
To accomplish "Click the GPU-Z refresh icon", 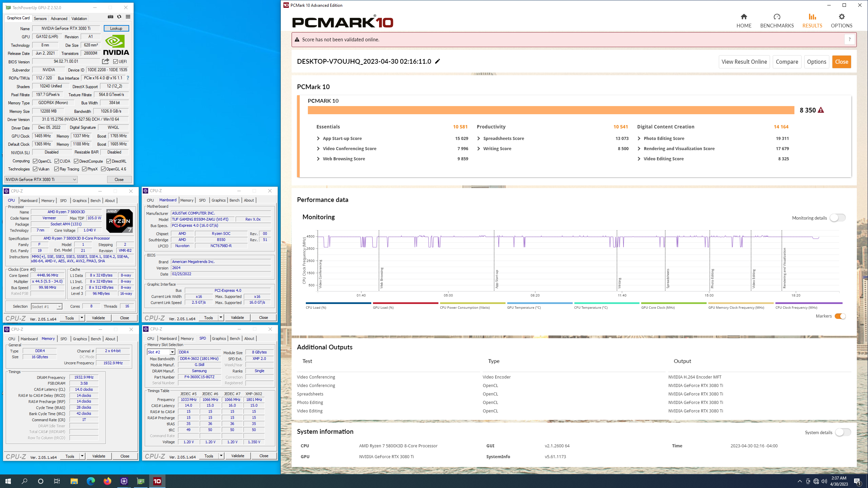I will [x=119, y=17].
